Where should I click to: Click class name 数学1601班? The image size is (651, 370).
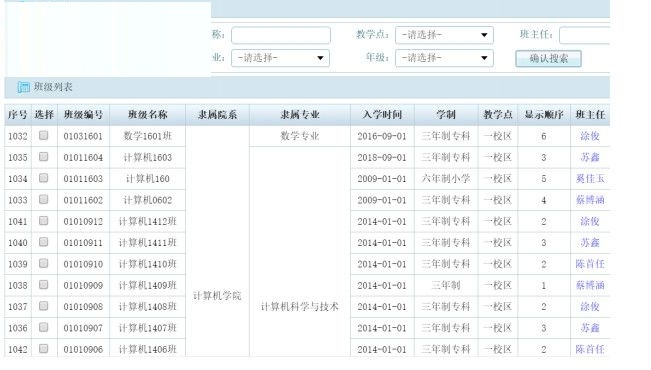(x=147, y=136)
